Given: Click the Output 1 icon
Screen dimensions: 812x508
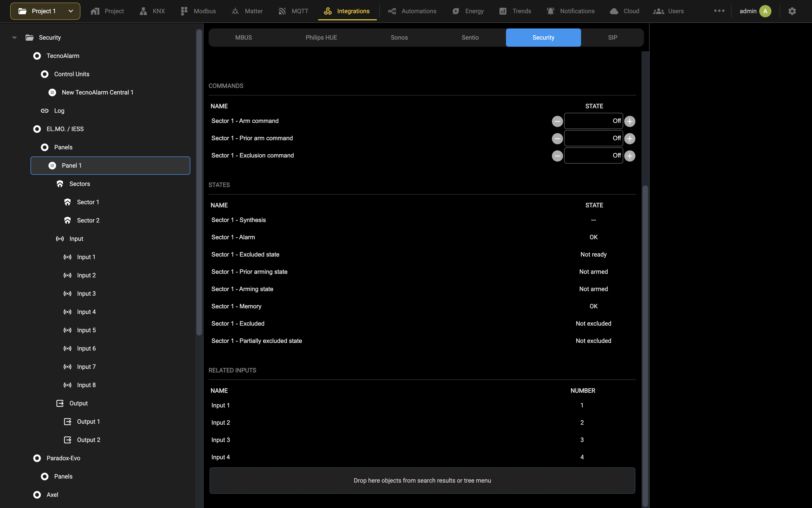Looking at the screenshot, I should point(67,422).
